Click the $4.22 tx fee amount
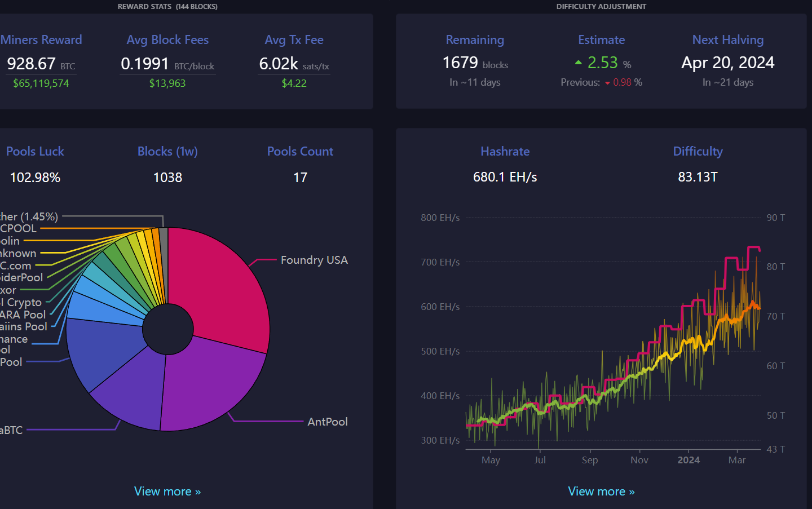The width and height of the screenshot is (812, 509). click(x=294, y=83)
